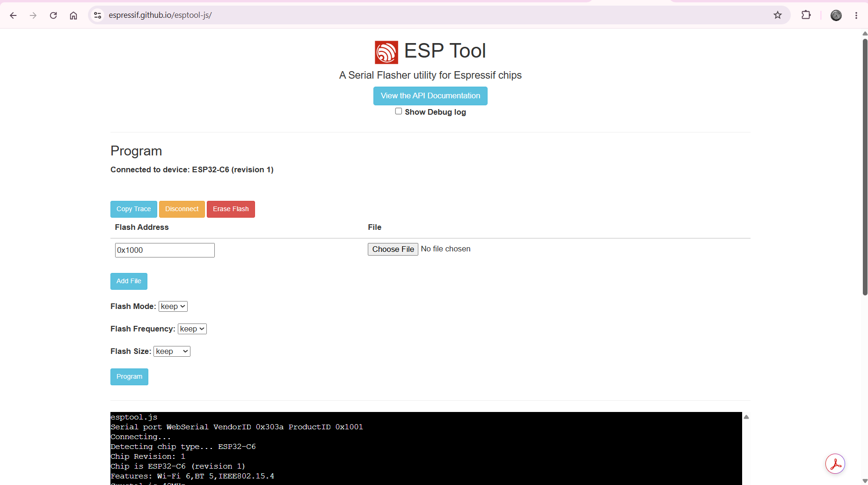Viewport: 868px width, 485px height.
Task: Click the 'Connected to device: ESP32-C6' text
Action: (192, 169)
